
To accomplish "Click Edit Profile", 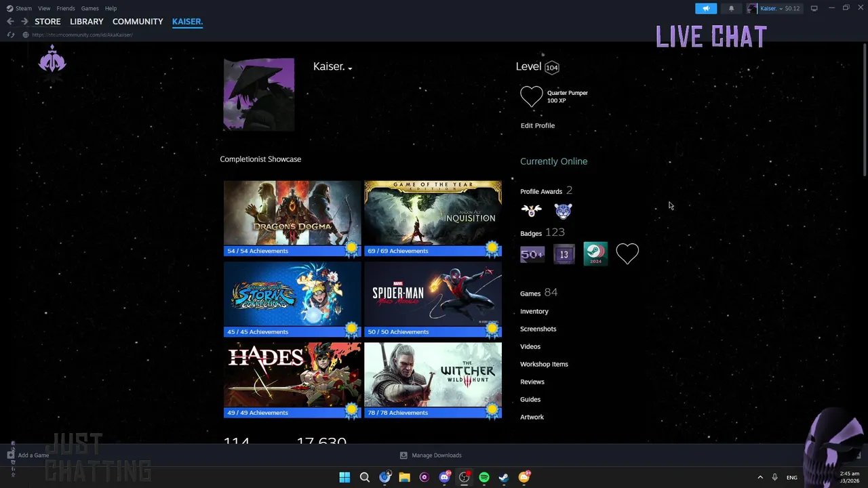I will click(x=538, y=125).
